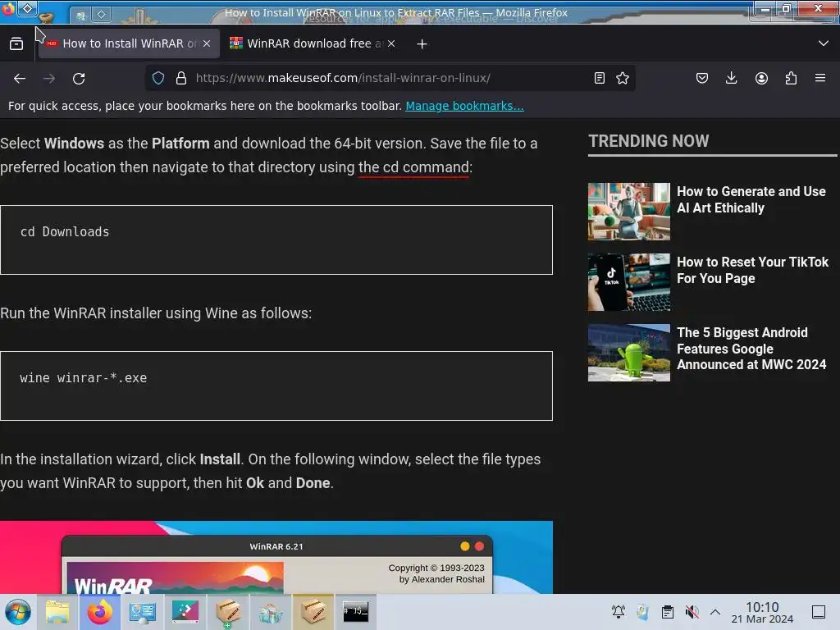
Task: Open How to Reset Your TikTok article
Action: coord(753,270)
